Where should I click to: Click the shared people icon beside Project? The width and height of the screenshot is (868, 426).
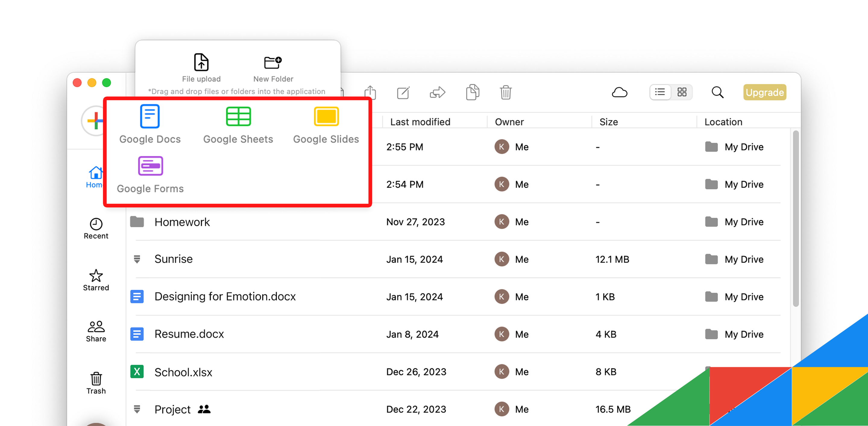click(x=204, y=409)
